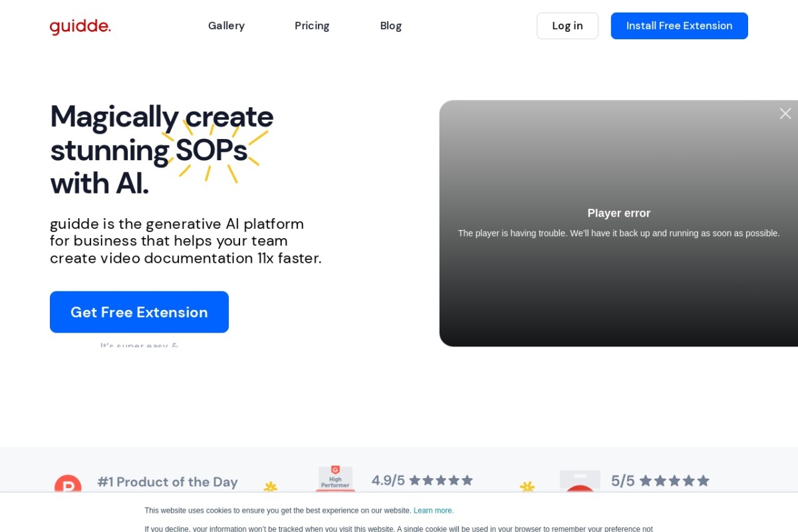
Task: Click the stars beside the 5/5 rating
Action: coord(674,481)
